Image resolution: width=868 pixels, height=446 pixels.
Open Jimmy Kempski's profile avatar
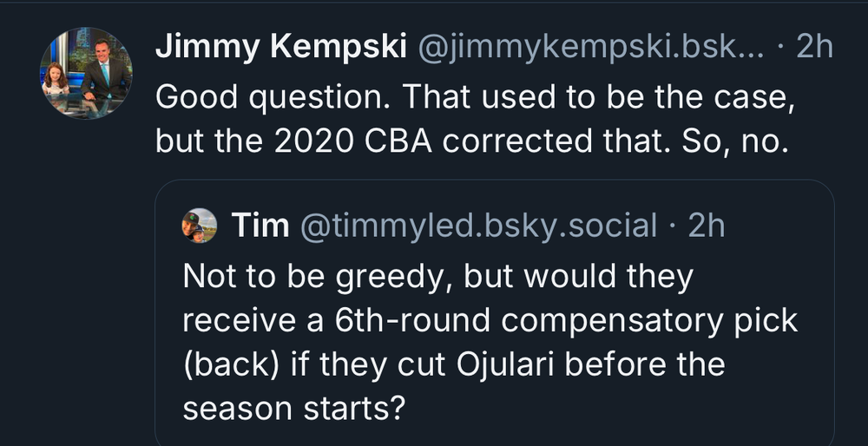pyautogui.click(x=86, y=73)
